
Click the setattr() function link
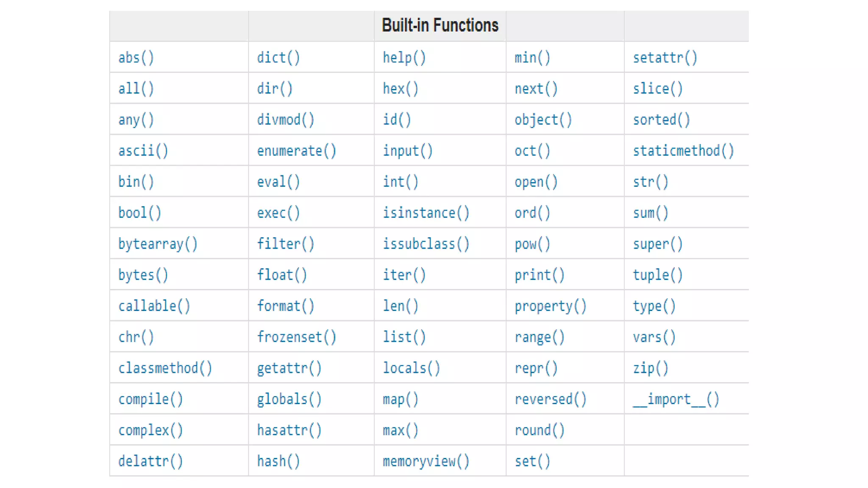tap(665, 58)
